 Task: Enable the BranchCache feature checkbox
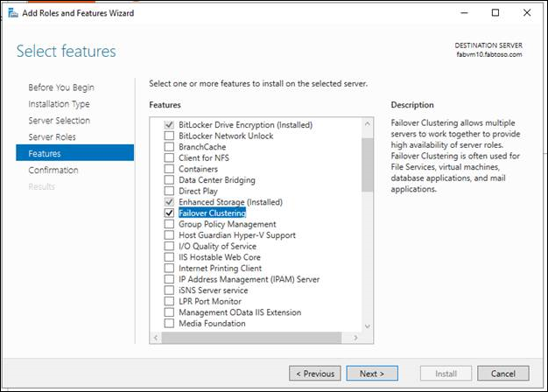[170, 147]
